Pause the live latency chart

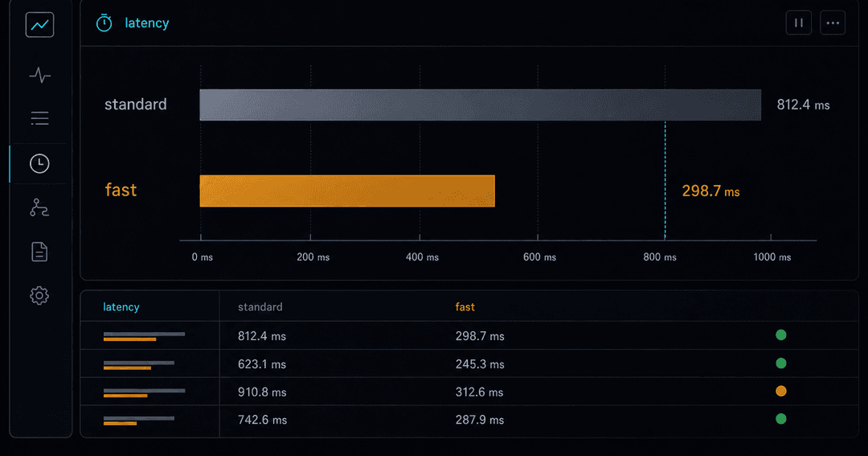pos(798,23)
